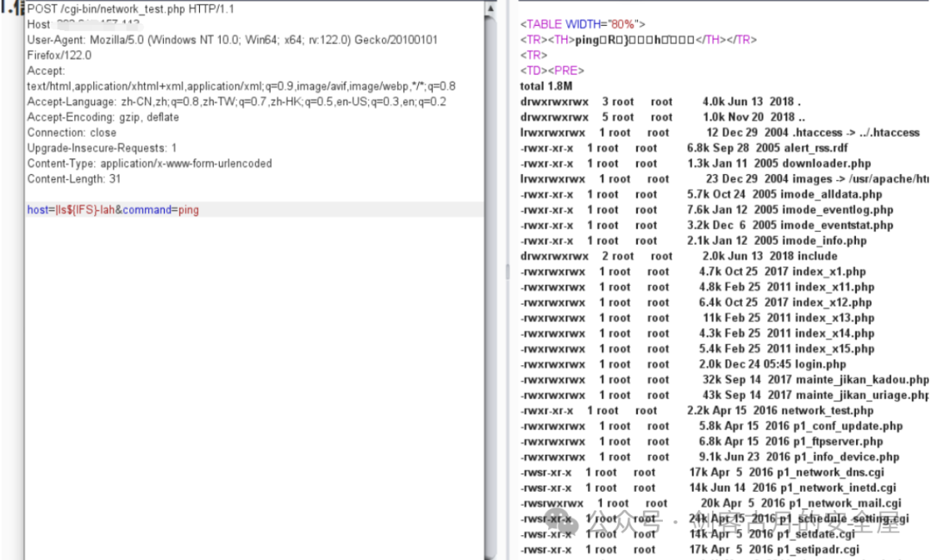Click the total 1.8M line
The width and height of the screenshot is (931, 560).
click(x=547, y=86)
